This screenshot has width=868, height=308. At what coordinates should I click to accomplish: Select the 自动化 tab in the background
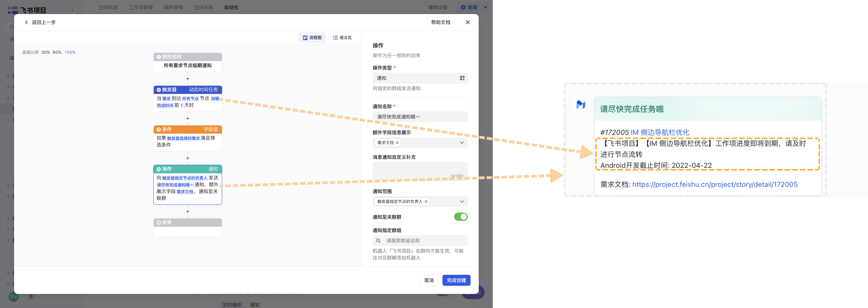pos(231,7)
